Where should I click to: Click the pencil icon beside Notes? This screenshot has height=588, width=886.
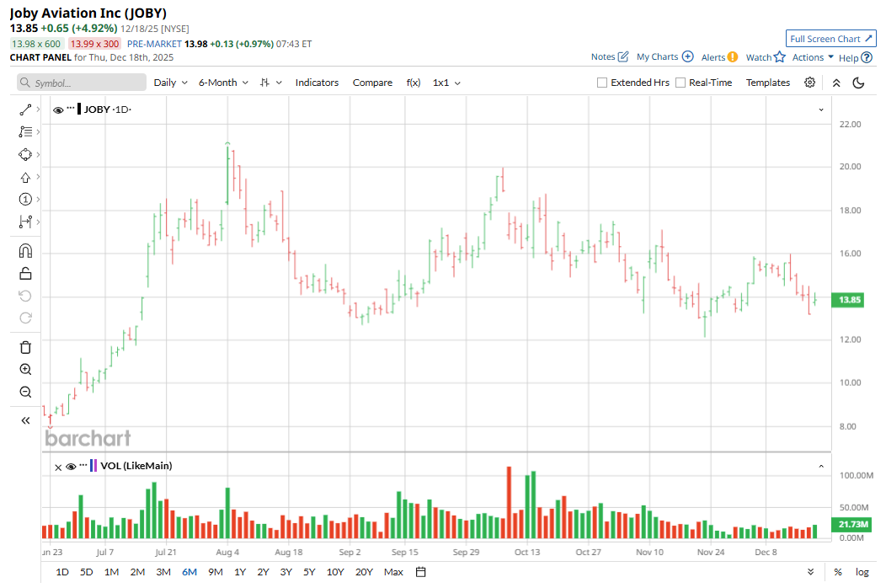click(x=622, y=56)
